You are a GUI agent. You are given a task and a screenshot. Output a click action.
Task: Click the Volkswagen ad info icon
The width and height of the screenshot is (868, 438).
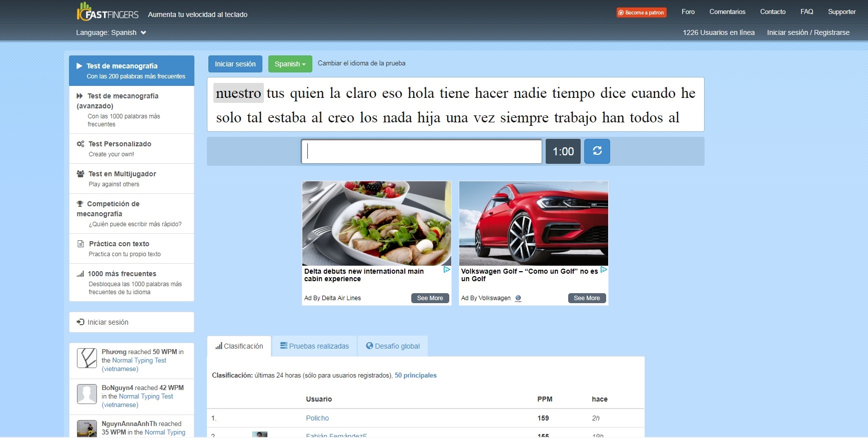(x=604, y=270)
